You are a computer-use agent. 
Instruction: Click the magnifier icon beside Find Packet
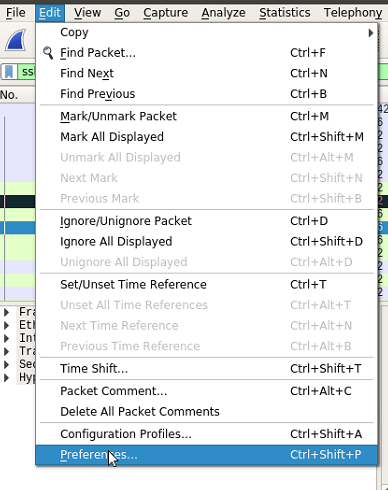pos(48,53)
